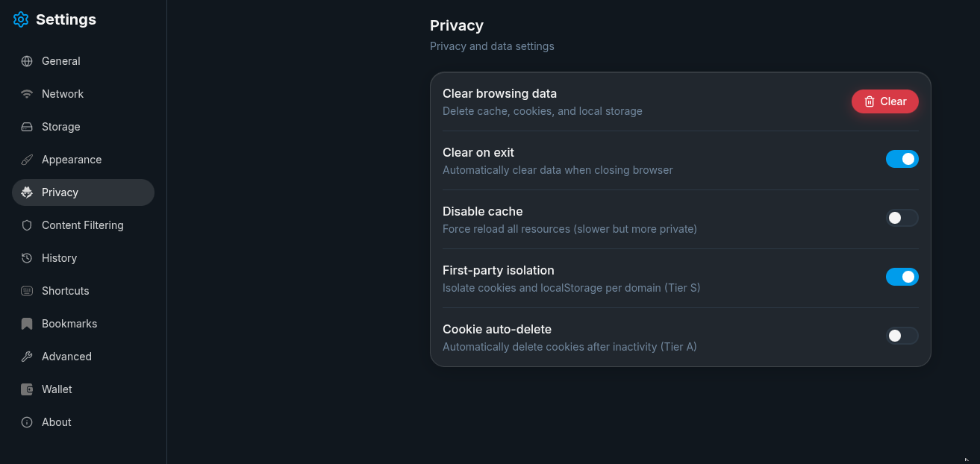Click the globe icon beside General
980x464 pixels.
click(27, 61)
